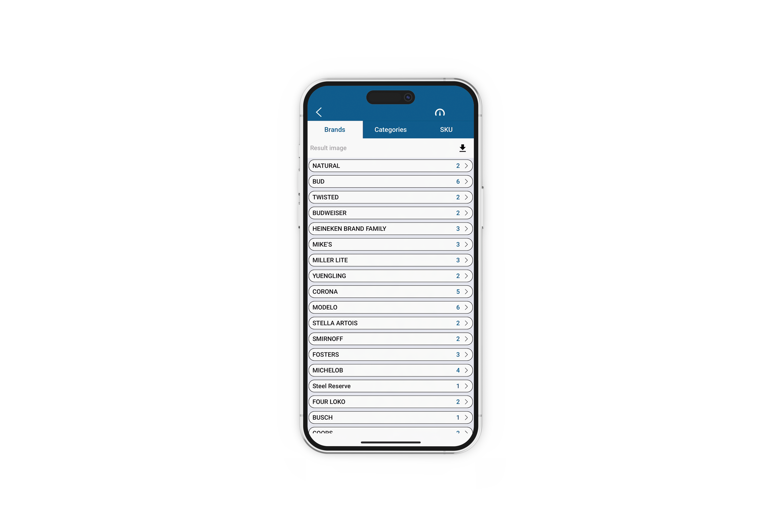782x532 pixels.
Task: Tap the back arrow navigation icon
Action: coord(320,112)
